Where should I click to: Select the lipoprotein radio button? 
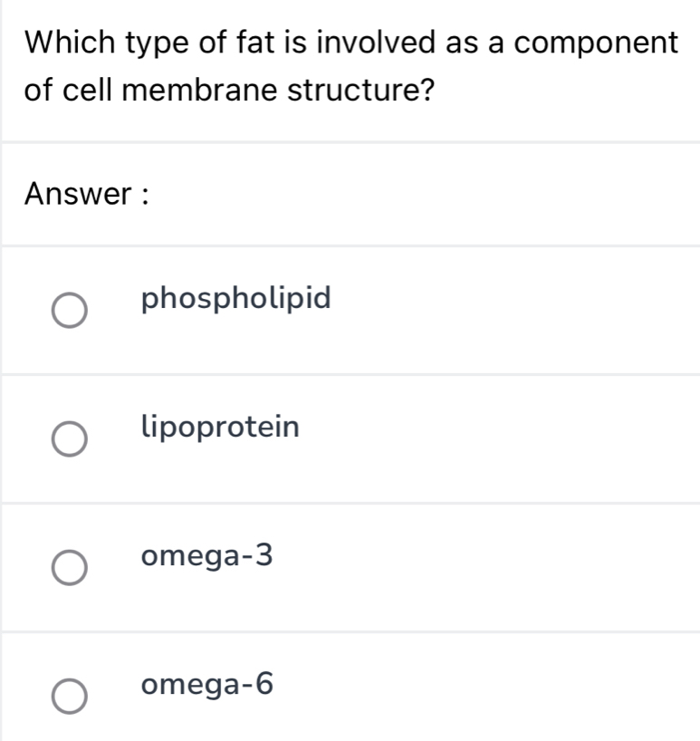(69, 438)
